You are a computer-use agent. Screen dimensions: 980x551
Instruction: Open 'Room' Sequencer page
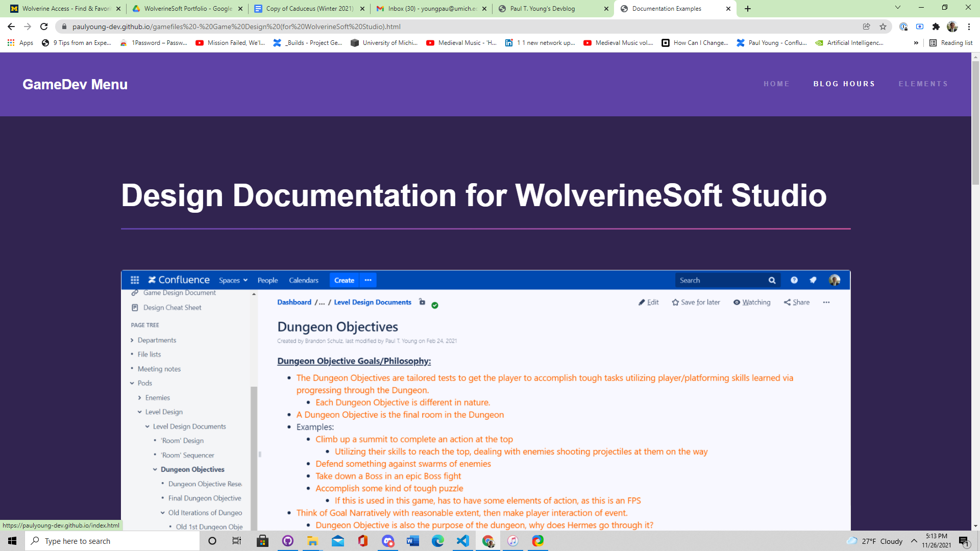click(x=187, y=455)
